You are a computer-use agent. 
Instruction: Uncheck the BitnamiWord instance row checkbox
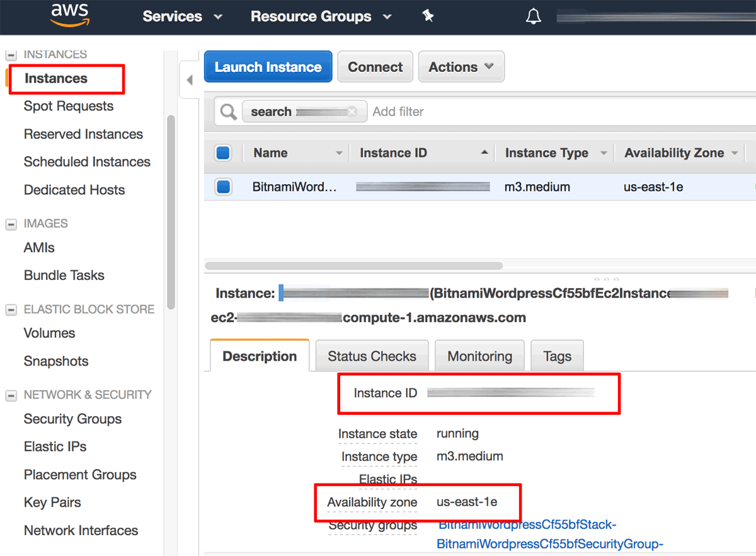coord(224,187)
